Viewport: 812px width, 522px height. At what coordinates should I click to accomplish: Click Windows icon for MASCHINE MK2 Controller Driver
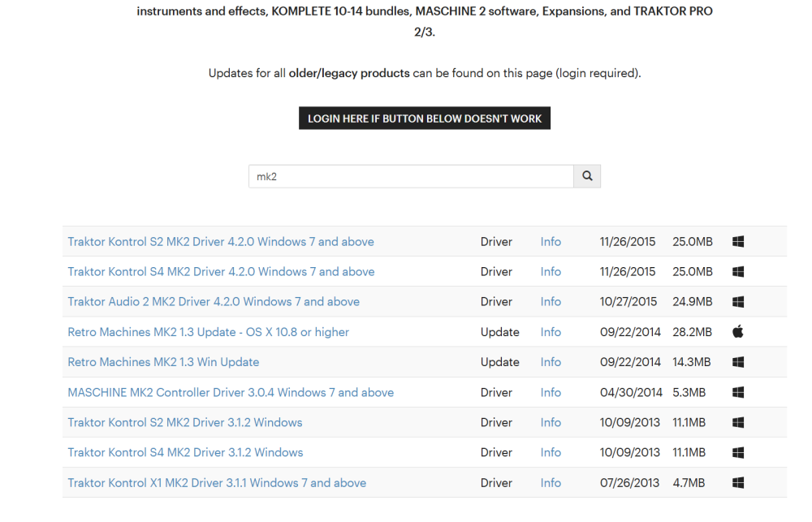point(738,392)
